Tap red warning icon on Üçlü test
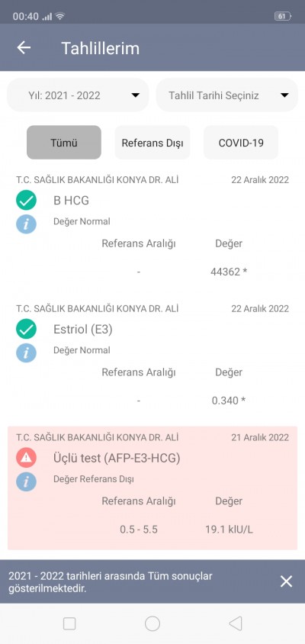 (26, 458)
